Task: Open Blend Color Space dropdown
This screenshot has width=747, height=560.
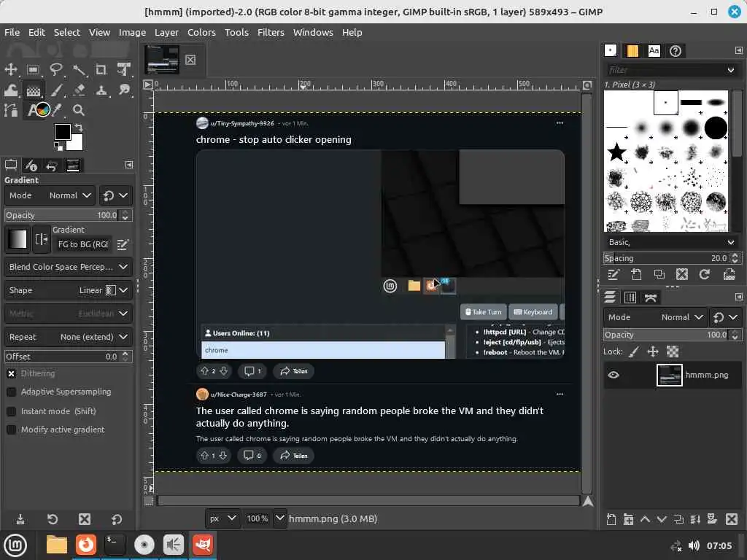Action: click(68, 267)
